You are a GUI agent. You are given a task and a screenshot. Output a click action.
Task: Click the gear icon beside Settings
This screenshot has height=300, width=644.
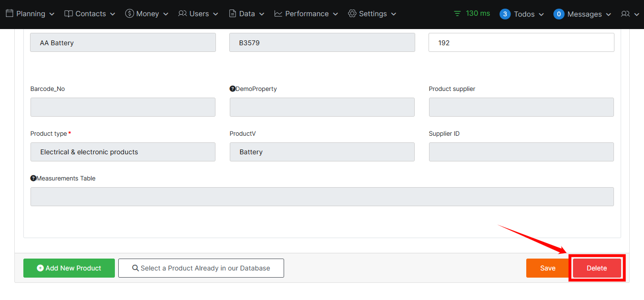[x=352, y=14]
